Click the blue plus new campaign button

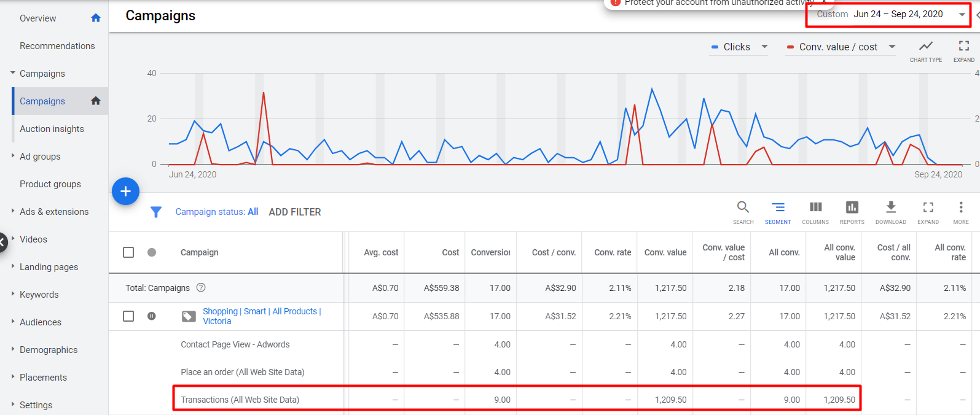[125, 192]
